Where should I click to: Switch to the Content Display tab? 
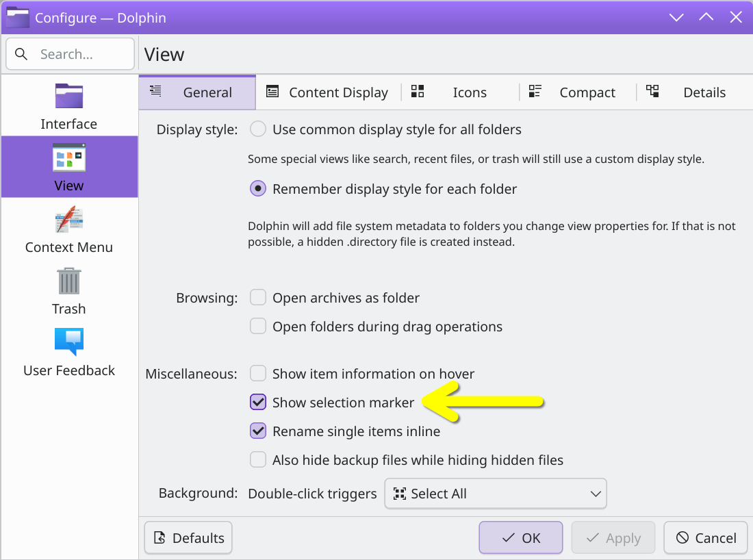[x=328, y=92]
